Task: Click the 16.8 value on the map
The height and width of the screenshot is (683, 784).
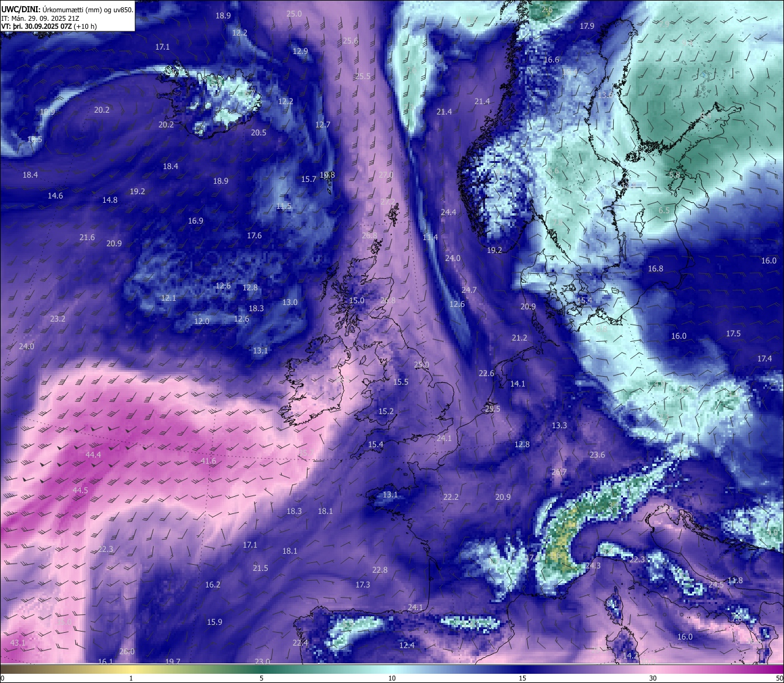Action: tap(655, 268)
